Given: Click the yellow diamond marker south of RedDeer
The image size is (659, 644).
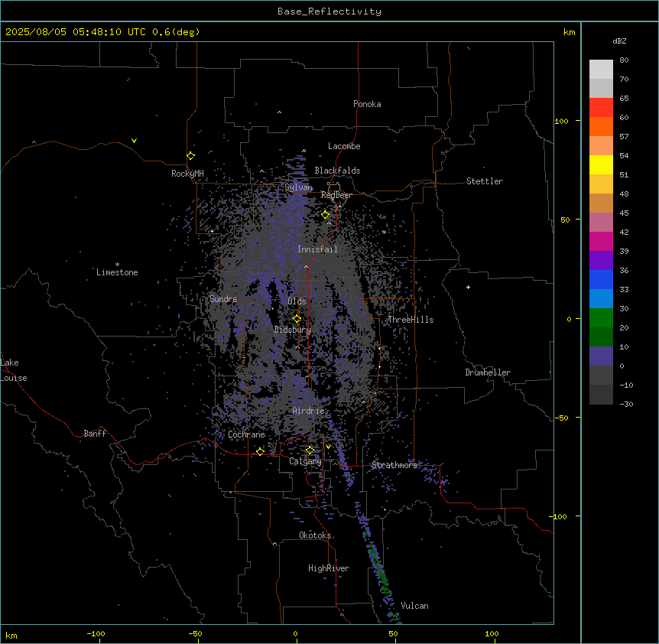Looking at the screenshot, I should pos(326,215).
